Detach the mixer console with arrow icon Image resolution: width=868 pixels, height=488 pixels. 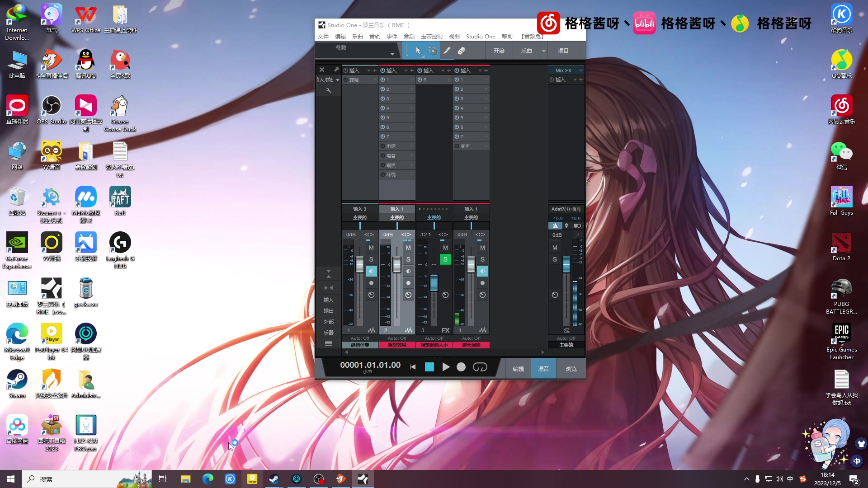[x=336, y=70]
